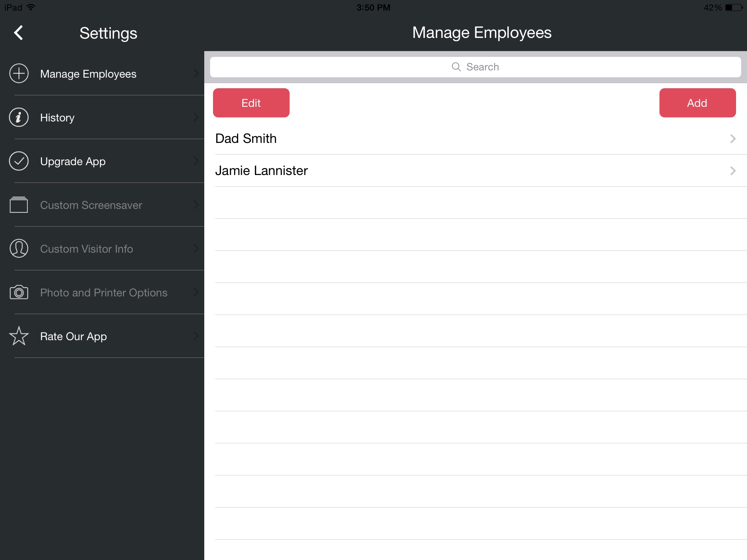Viewport: 747px width, 560px height.
Task: Click the Custom Screensaver window icon
Action: pyautogui.click(x=19, y=205)
